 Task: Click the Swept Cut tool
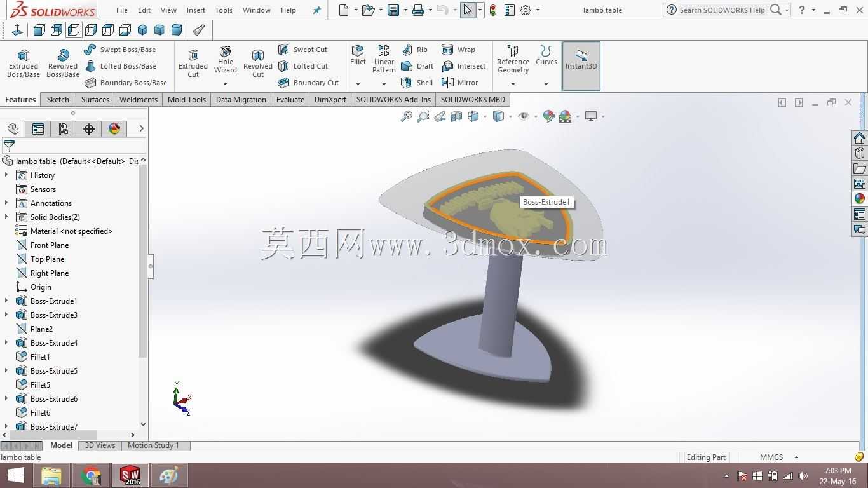point(302,50)
